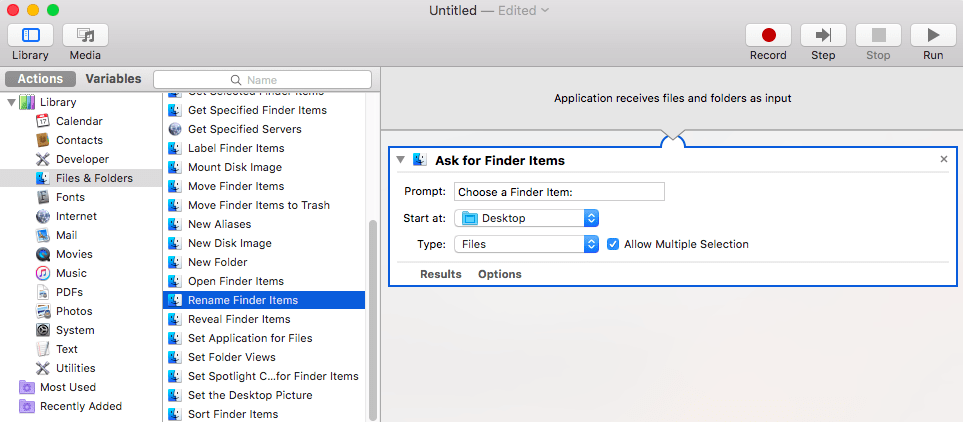Switch to the Actions tab

click(40, 79)
